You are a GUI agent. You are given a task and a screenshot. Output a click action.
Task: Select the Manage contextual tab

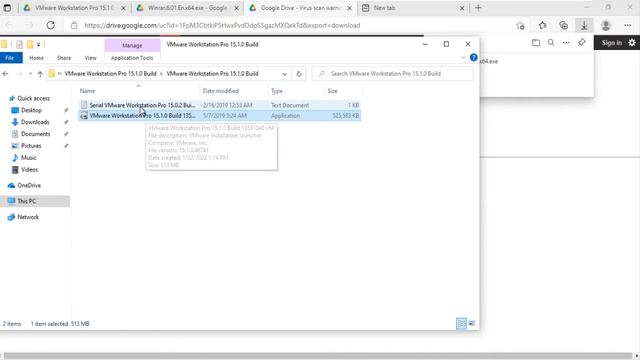[132, 45]
